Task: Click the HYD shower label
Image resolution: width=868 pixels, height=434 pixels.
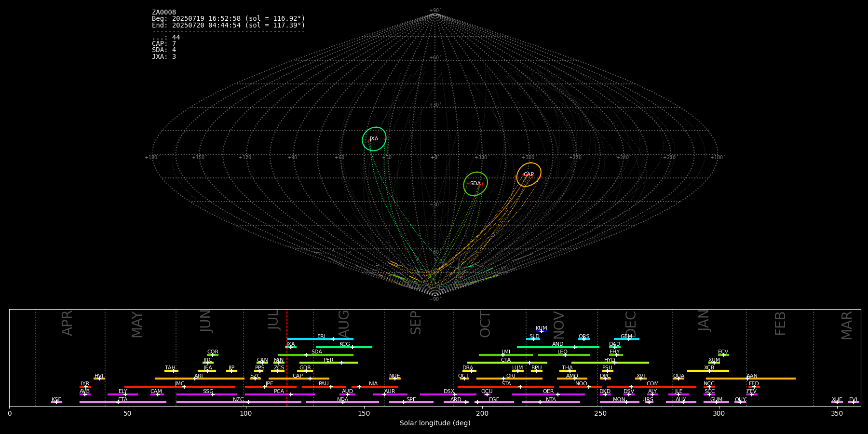Action: click(610, 360)
